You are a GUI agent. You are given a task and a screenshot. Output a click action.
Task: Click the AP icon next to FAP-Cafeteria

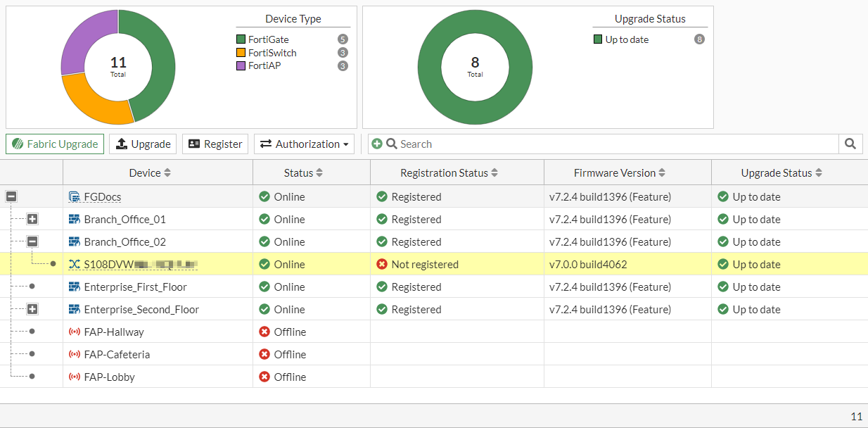click(x=76, y=354)
